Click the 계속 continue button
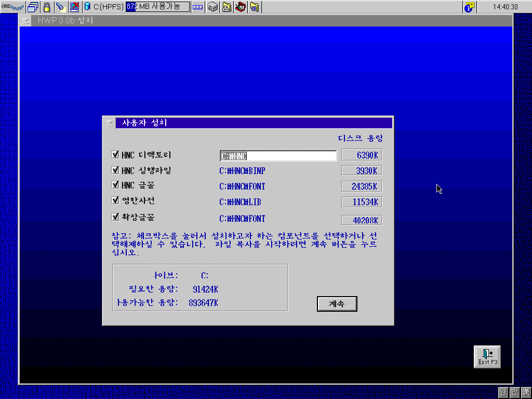Image resolution: width=532 pixels, height=399 pixels. (x=337, y=303)
